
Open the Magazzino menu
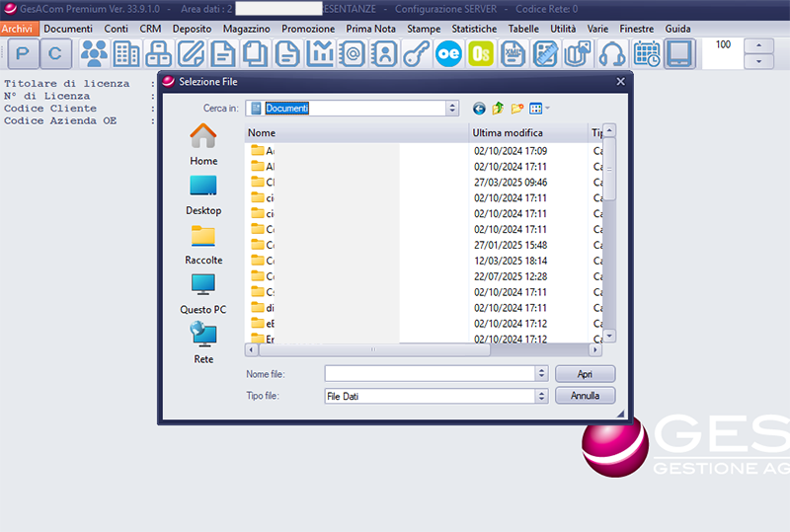[246, 29]
